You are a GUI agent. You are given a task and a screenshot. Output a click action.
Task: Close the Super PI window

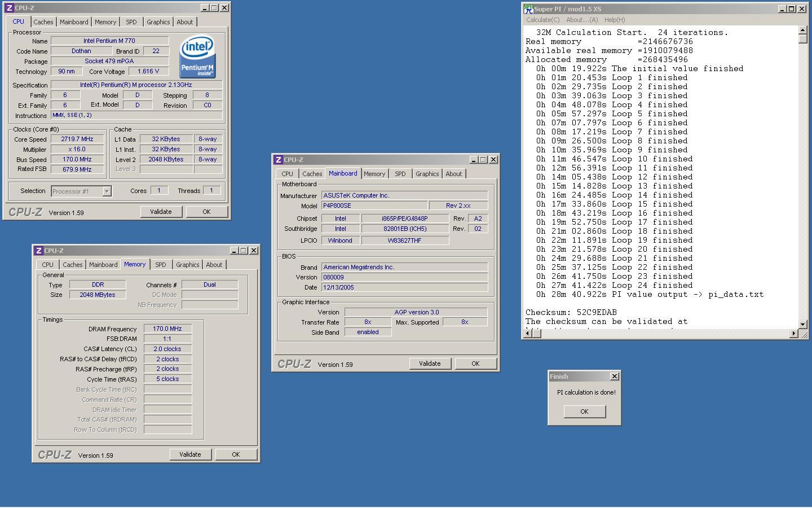tap(802, 8)
